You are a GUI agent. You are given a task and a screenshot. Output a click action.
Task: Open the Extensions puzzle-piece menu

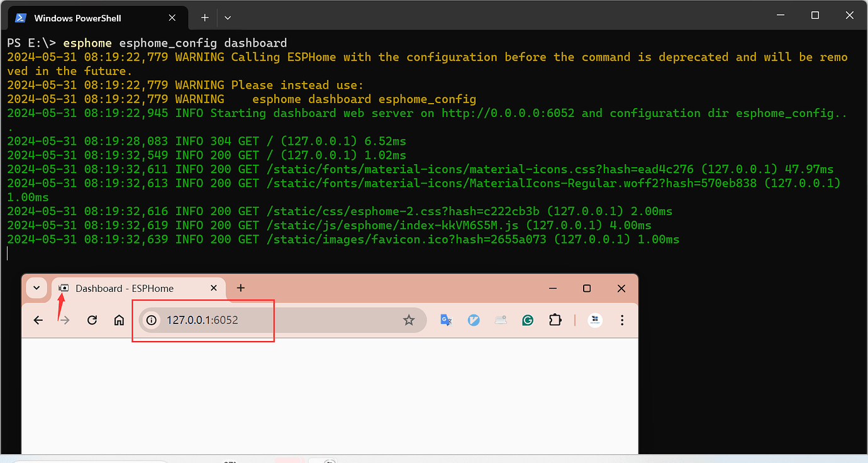pyautogui.click(x=555, y=320)
